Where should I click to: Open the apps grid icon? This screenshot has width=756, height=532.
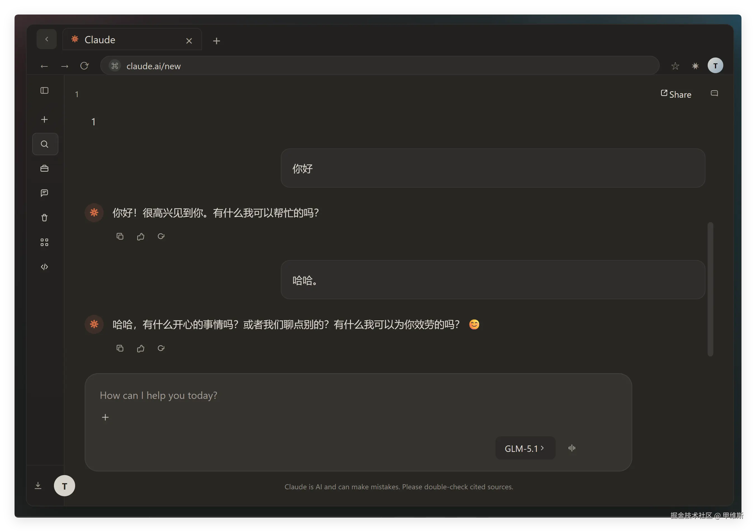pyautogui.click(x=44, y=243)
